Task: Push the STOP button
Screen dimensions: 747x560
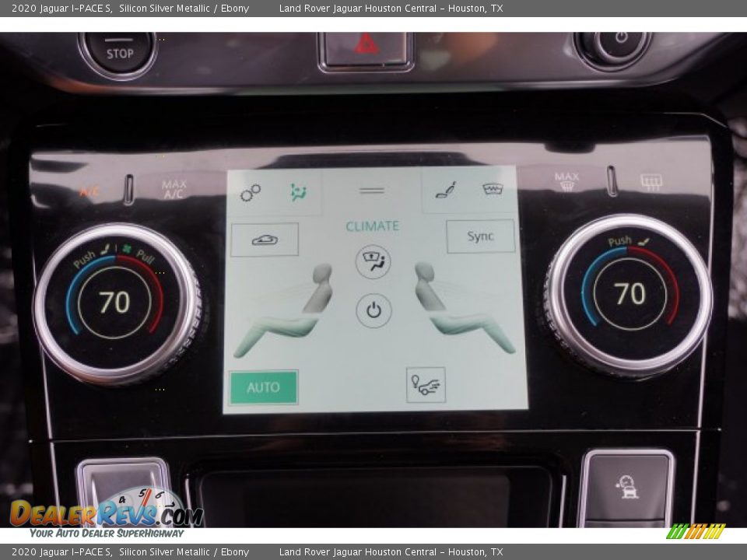Action: pyautogui.click(x=119, y=52)
